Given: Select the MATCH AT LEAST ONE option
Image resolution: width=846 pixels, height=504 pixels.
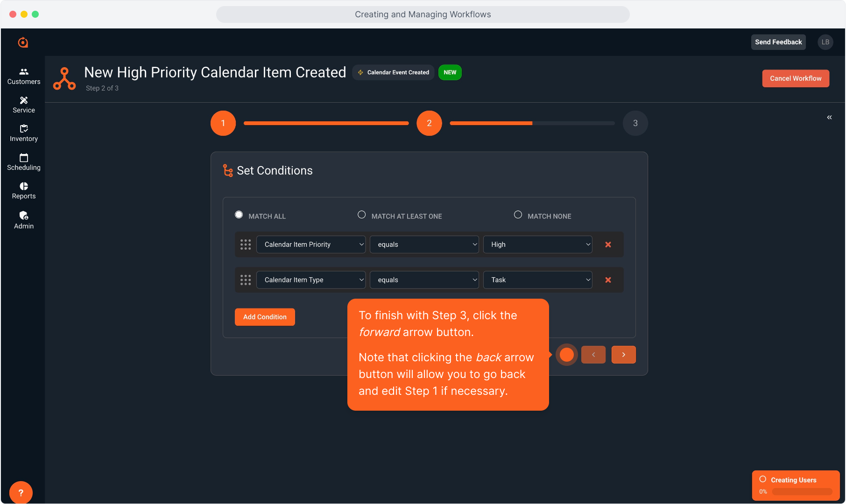Looking at the screenshot, I should click(362, 215).
